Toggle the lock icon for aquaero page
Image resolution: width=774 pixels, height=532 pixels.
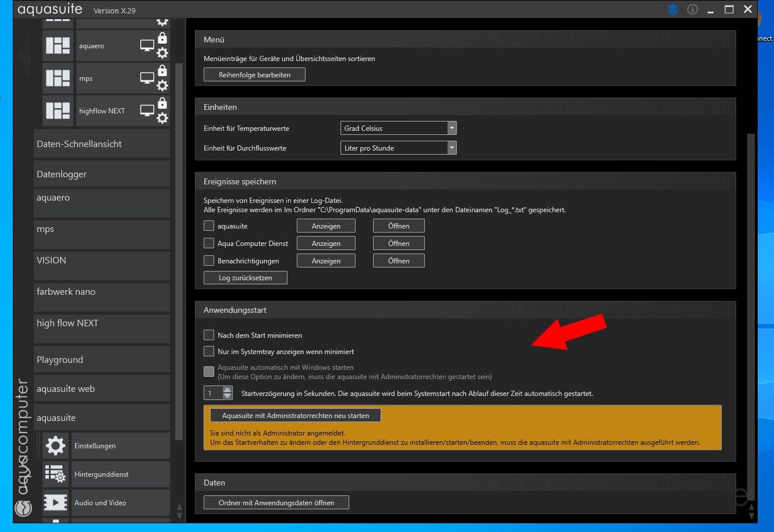coord(162,38)
